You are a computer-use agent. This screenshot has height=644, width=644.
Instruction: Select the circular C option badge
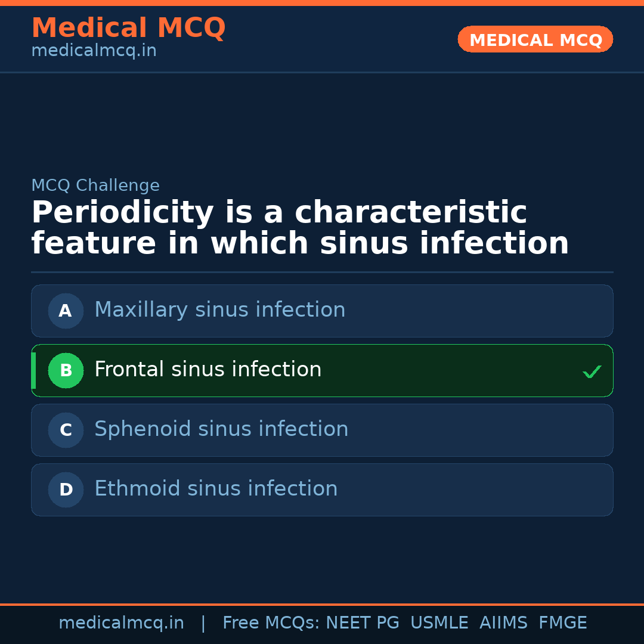pyautogui.click(x=66, y=430)
